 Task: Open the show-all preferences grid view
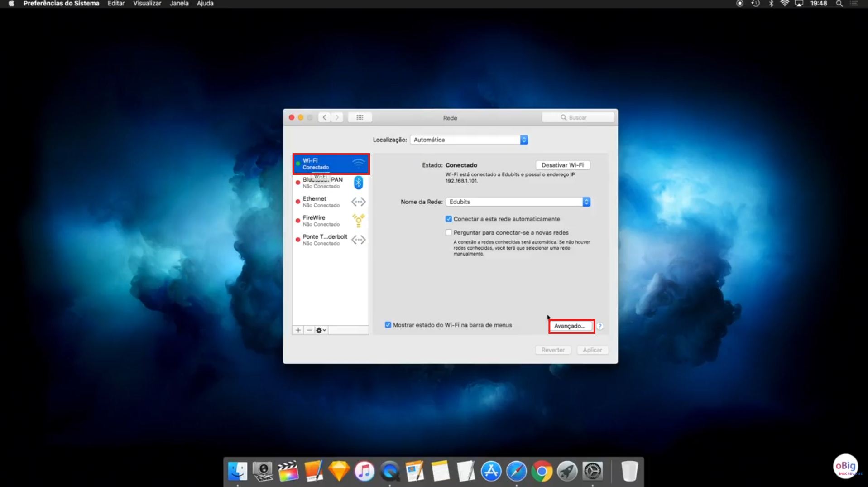360,117
